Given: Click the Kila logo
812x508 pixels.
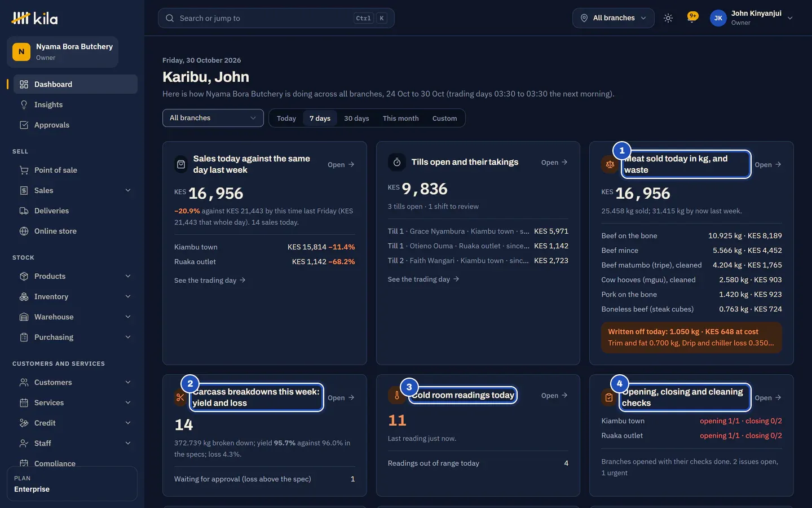Looking at the screenshot, I should [x=34, y=19].
